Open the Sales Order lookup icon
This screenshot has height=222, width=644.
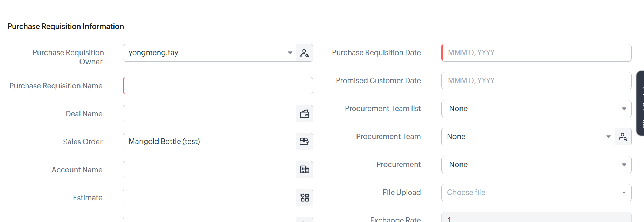[304, 142]
